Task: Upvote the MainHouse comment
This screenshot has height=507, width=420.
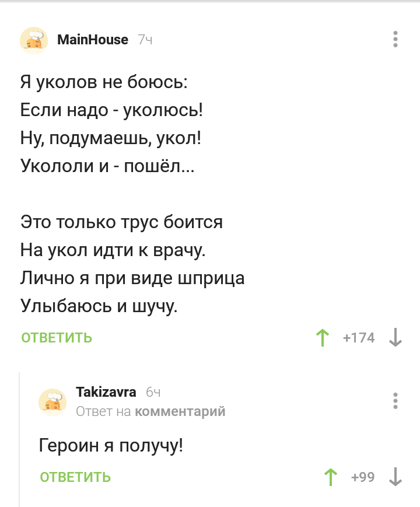Action: 321,337
